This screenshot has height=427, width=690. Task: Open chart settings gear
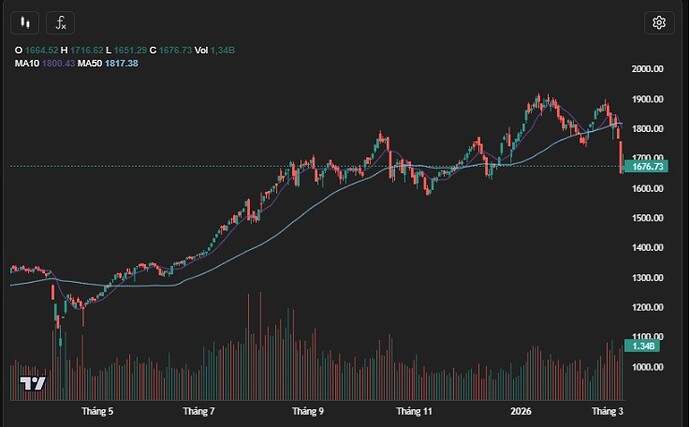pos(659,22)
